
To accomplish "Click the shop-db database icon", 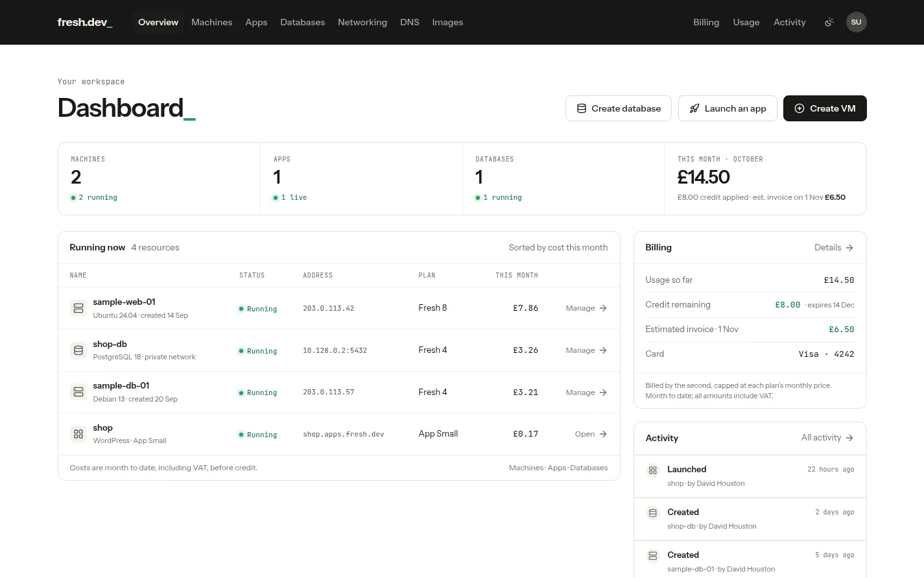I will point(78,350).
